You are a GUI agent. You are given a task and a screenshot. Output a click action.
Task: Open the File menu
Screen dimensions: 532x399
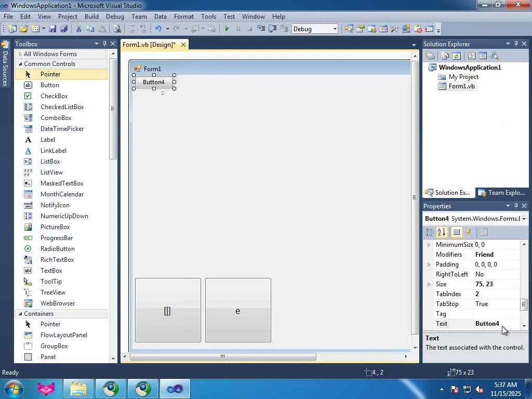pyautogui.click(x=8, y=16)
